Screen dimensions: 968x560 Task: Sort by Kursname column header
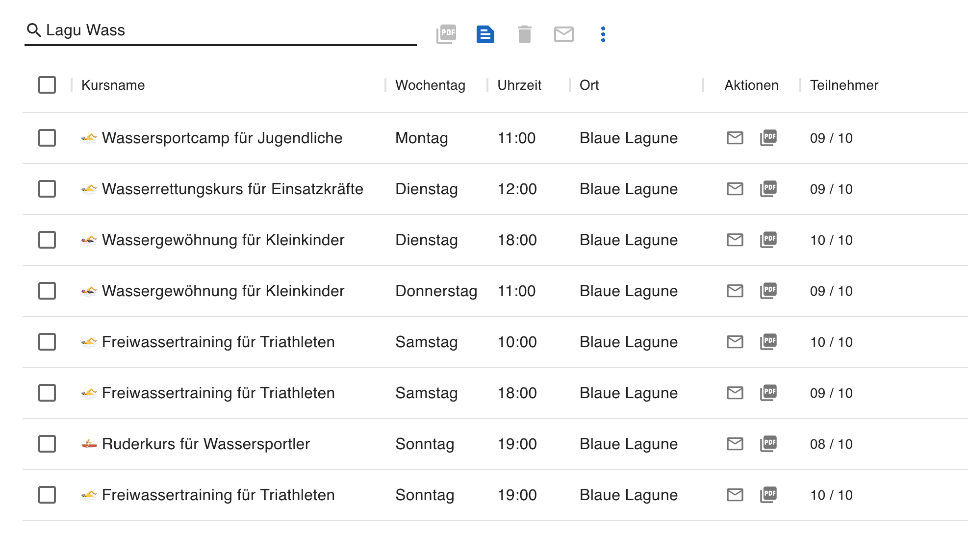coord(113,85)
